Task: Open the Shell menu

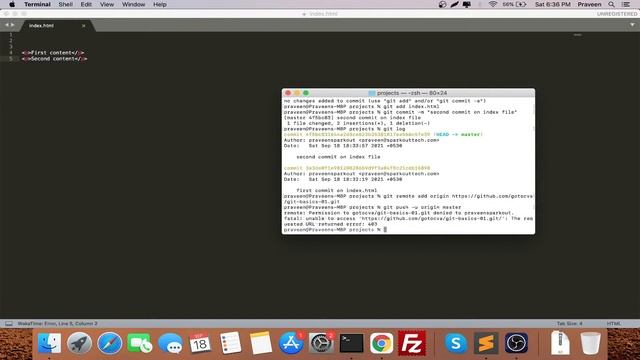Action: pyautogui.click(x=66, y=4)
